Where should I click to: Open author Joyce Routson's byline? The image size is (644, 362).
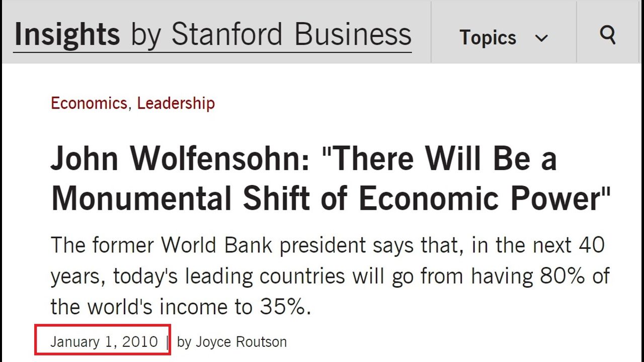241,342
